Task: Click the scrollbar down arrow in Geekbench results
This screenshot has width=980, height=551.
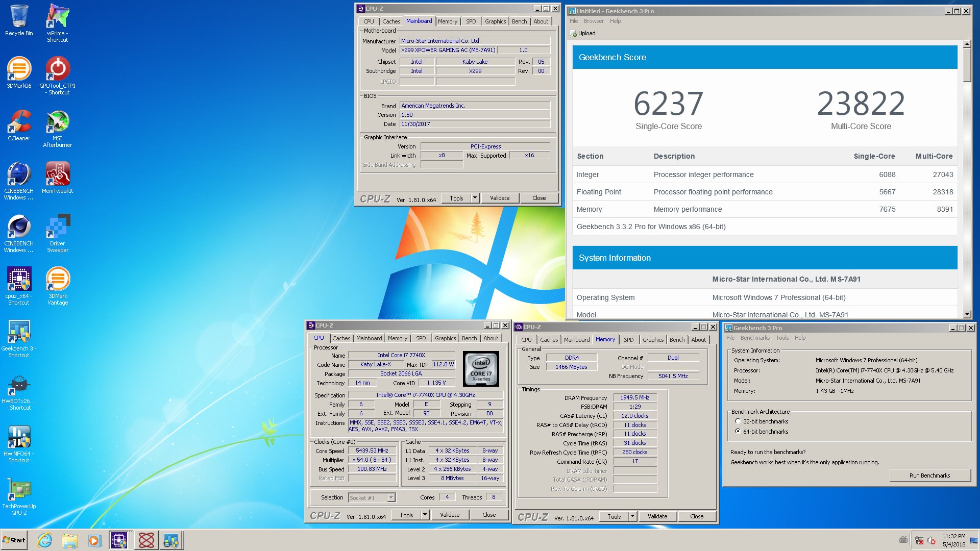Action: 967,314
